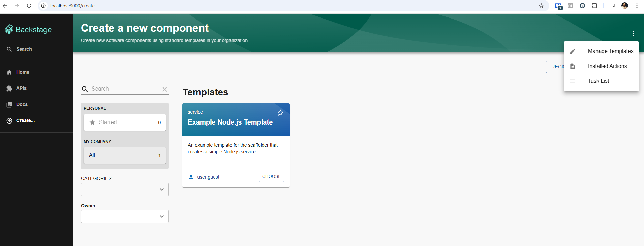Screen dimensions: 644x246
Task: Click the templates Search input field
Action: 125,89
